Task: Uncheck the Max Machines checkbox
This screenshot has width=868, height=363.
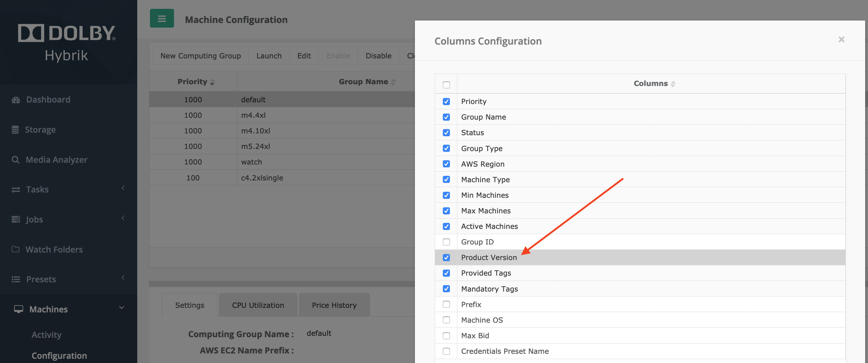Action: pyautogui.click(x=446, y=211)
